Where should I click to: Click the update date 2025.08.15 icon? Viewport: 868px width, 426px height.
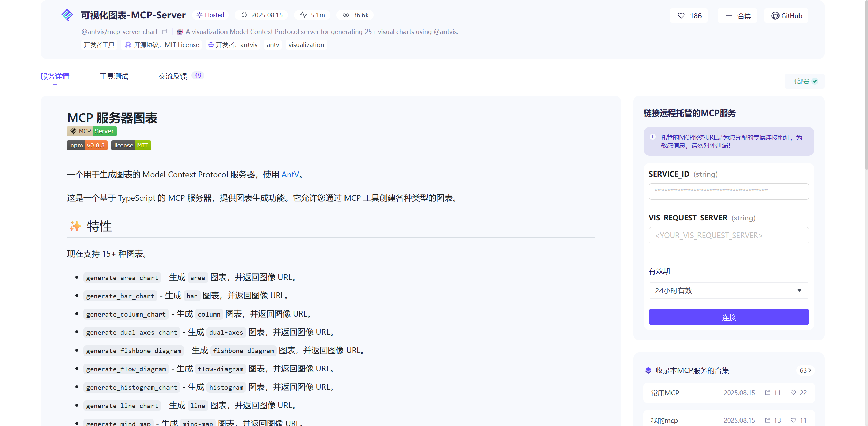pyautogui.click(x=244, y=15)
